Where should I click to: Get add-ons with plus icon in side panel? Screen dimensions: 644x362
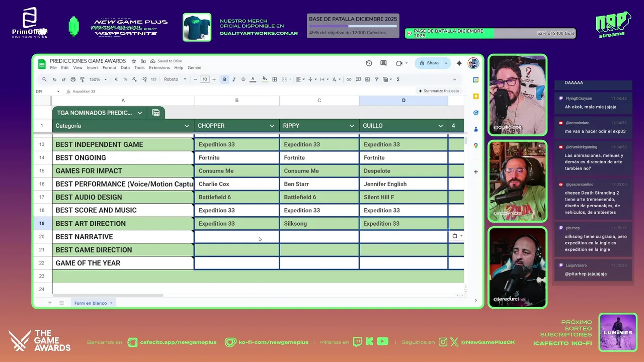[x=476, y=172]
